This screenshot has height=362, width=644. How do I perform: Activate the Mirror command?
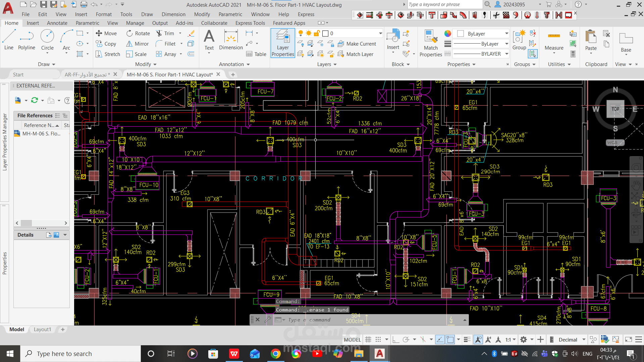click(137, 44)
